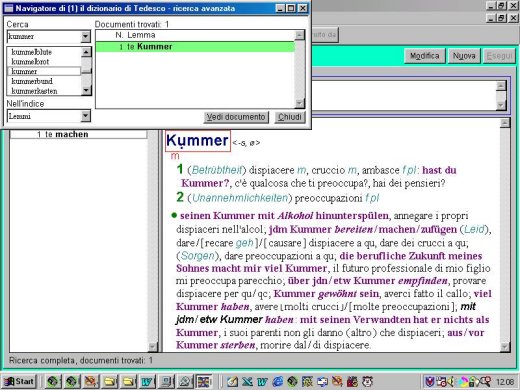The height and width of the screenshot is (390, 520).
Task: Select the Kummer lemma result row
Action: pyautogui.click(x=195, y=47)
